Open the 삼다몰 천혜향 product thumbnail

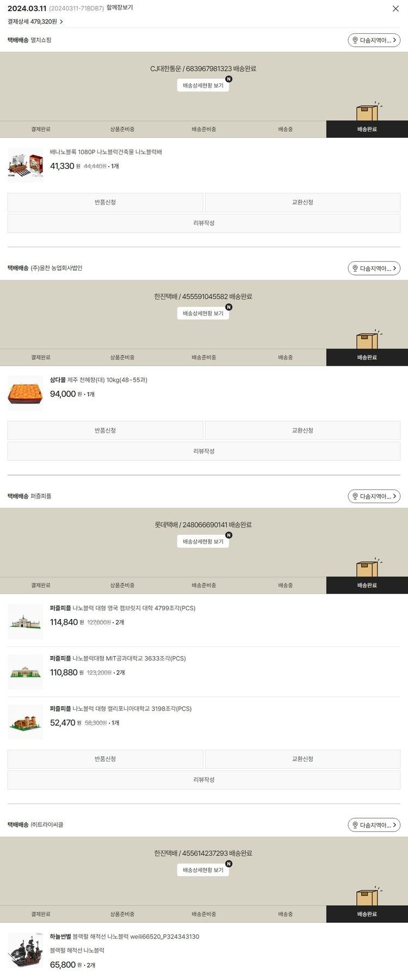pos(25,393)
